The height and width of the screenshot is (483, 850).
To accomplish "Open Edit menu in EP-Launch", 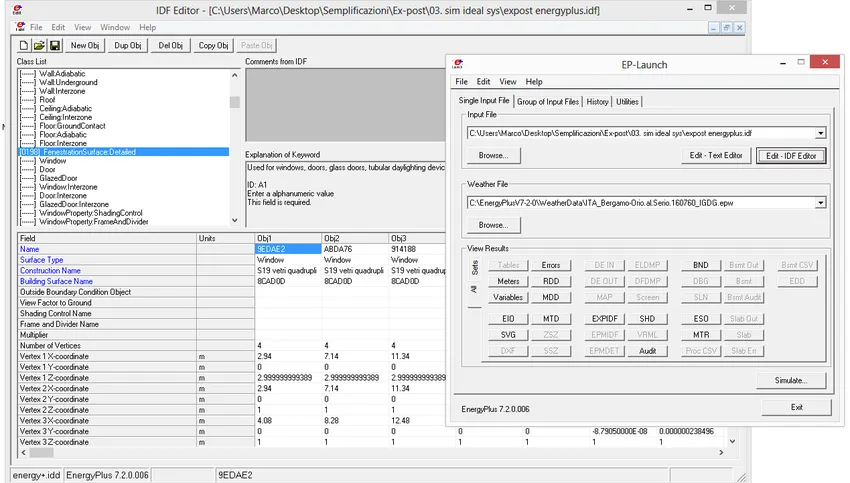I will tap(483, 82).
